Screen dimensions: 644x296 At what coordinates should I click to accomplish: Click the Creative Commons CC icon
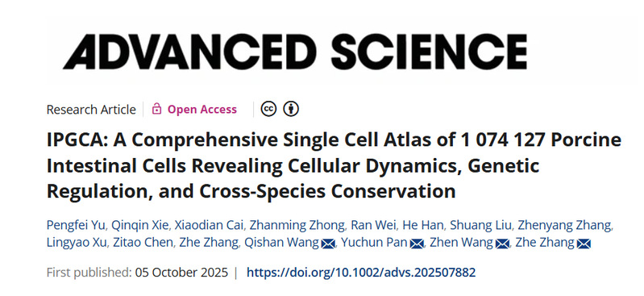pyautogui.click(x=268, y=109)
